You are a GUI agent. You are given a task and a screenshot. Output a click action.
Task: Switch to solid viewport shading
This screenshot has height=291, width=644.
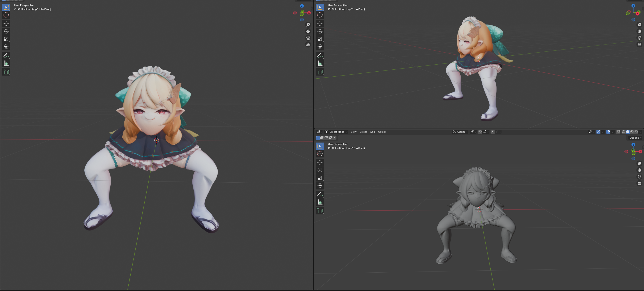click(628, 132)
